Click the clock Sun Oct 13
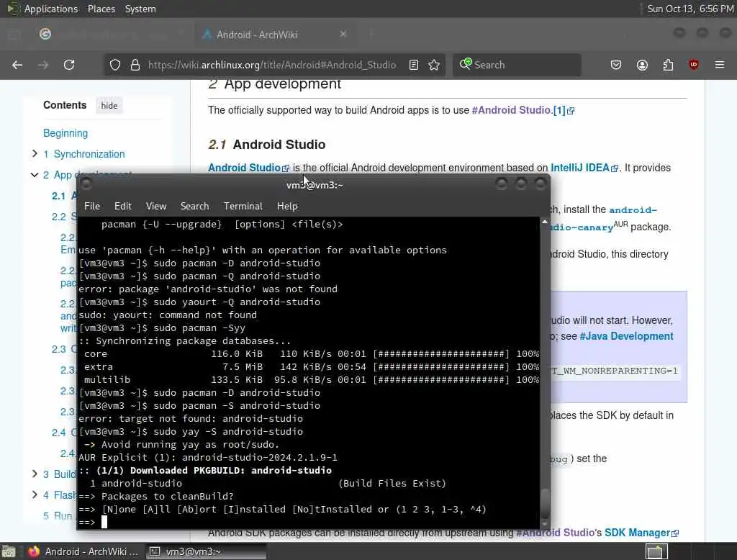The width and height of the screenshot is (737, 560). click(690, 9)
